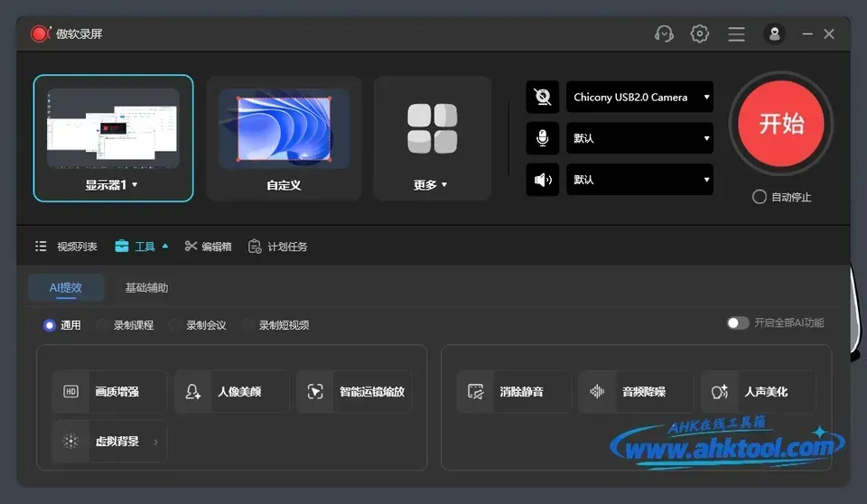This screenshot has width=867, height=504.
Task: Click the 视频列表 list icon
Action: click(x=41, y=247)
